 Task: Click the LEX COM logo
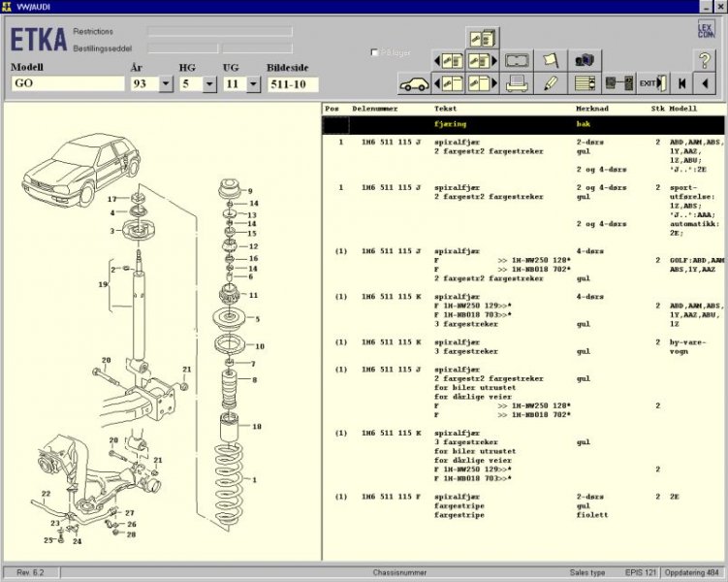[x=705, y=33]
